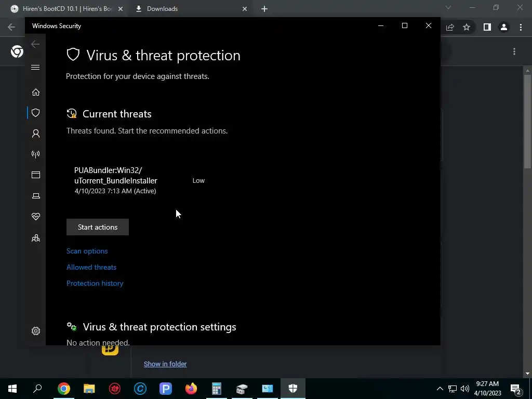Open Chrome profile avatar
The image size is (532, 399).
coord(504,27)
